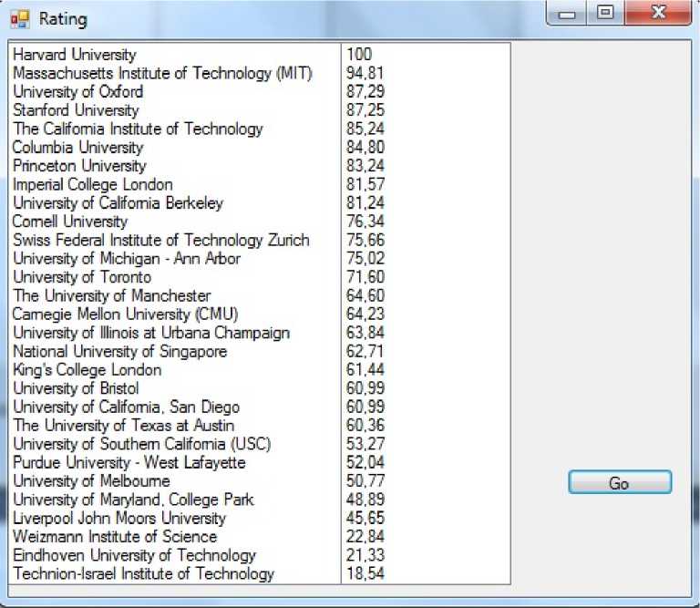
Task: Choose Cornell University in the list
Action: tap(70, 222)
